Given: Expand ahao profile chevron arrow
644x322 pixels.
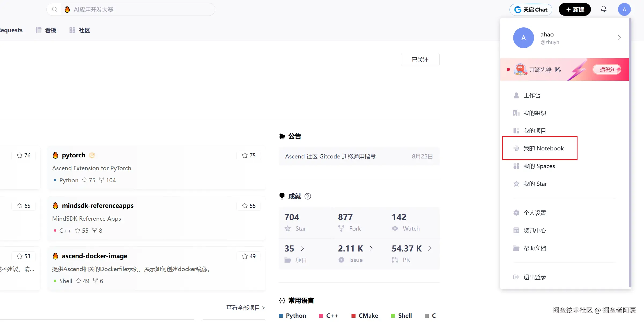Looking at the screenshot, I should 619,38.
